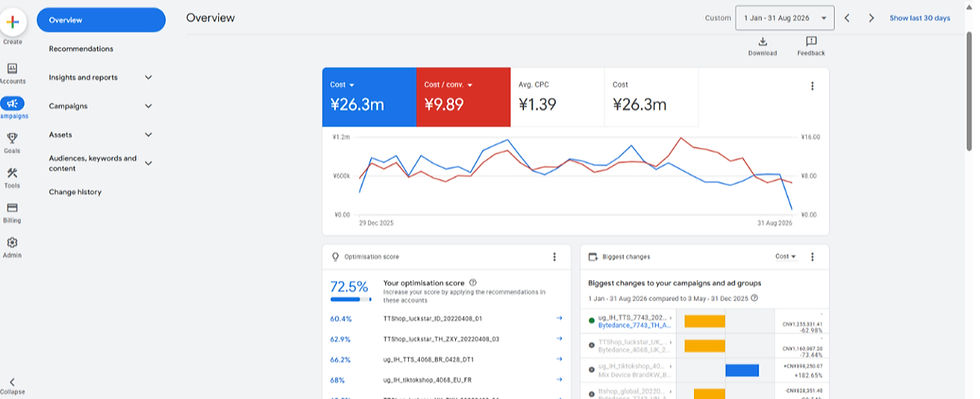Open the Accounts section icon
This screenshot has width=980, height=399.
[x=12, y=69]
